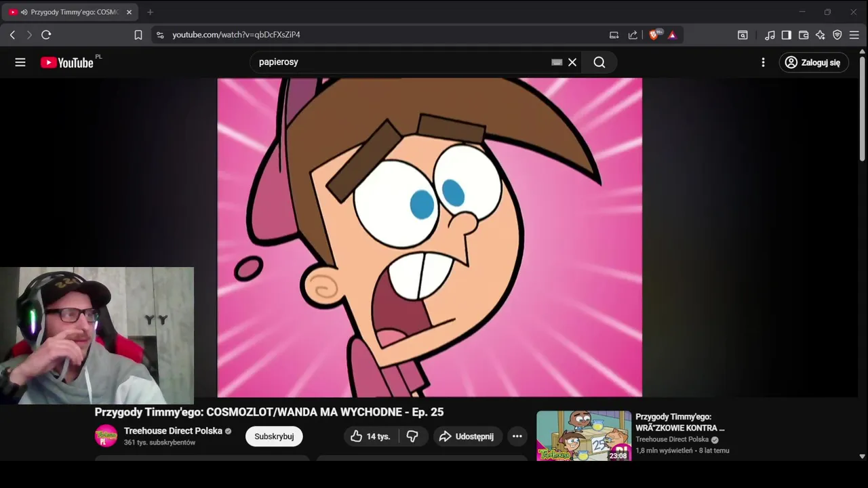Open the on-screen keyboard icon in search

(x=557, y=62)
